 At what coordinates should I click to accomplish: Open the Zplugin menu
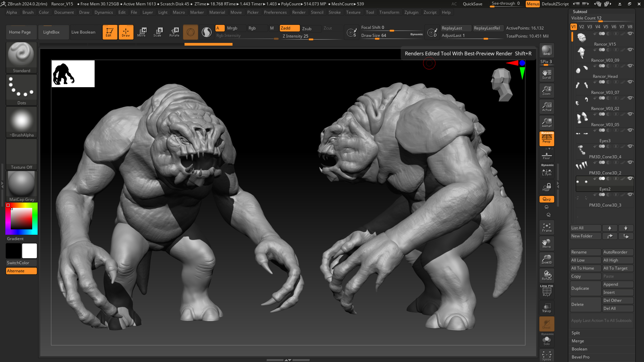click(411, 12)
